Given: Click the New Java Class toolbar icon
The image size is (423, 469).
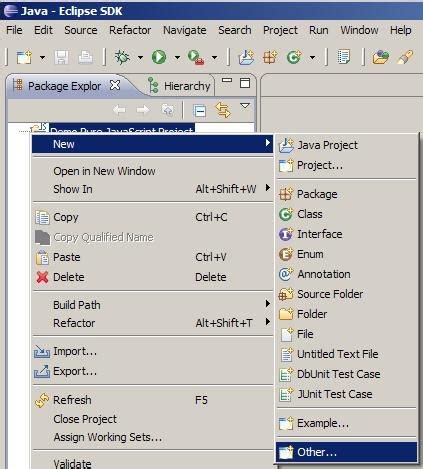Looking at the screenshot, I should coord(294,57).
